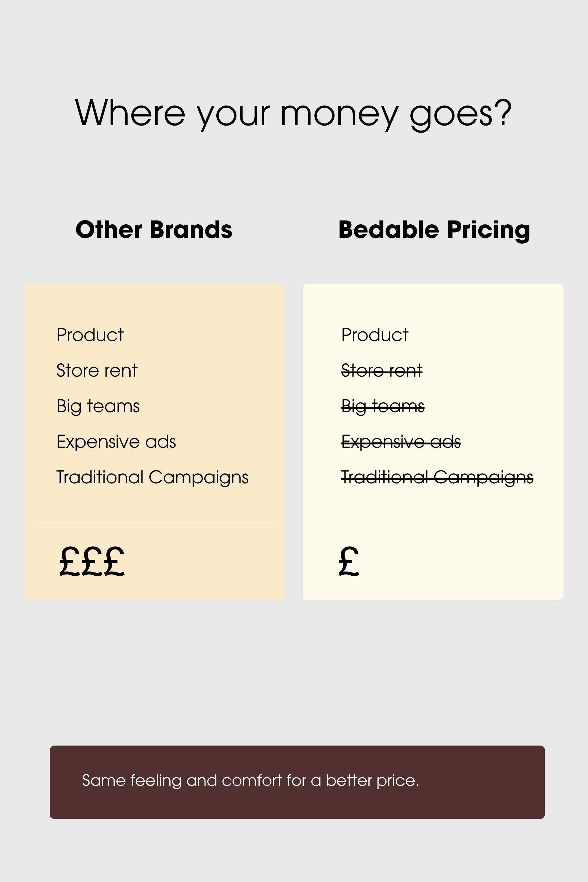Click the divider line in Other Brands card
Screen dimensions: 588x882
[155, 523]
